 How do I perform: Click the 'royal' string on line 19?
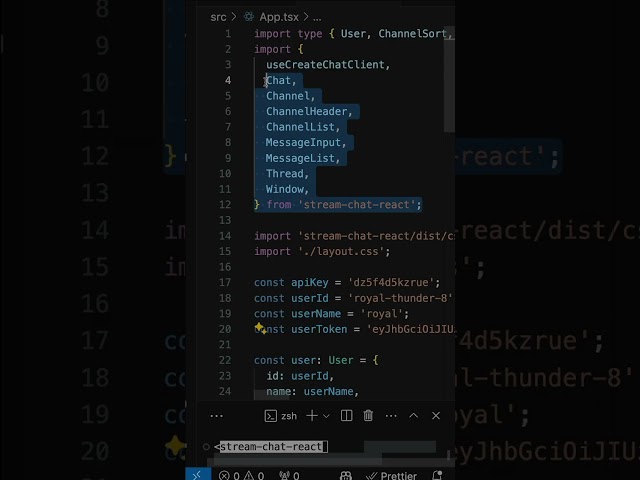(x=382, y=313)
